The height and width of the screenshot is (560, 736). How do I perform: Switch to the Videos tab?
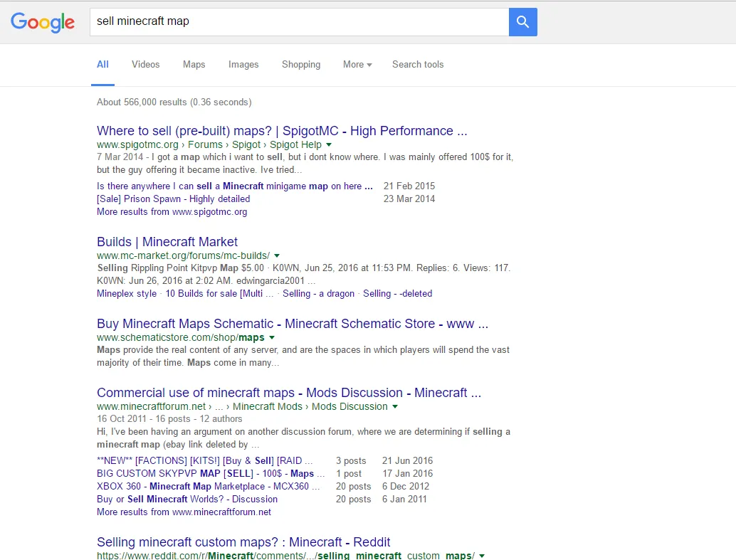145,64
